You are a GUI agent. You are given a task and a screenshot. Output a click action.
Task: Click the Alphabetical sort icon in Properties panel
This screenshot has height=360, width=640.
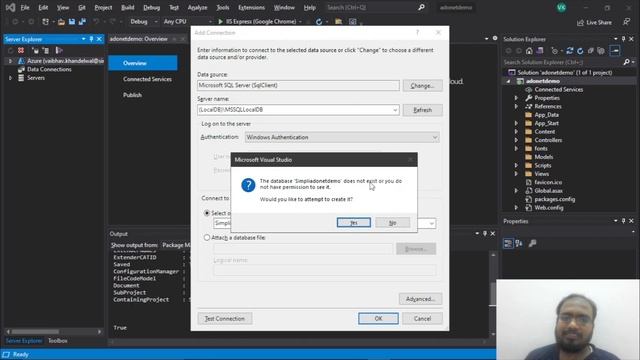[x=519, y=244]
